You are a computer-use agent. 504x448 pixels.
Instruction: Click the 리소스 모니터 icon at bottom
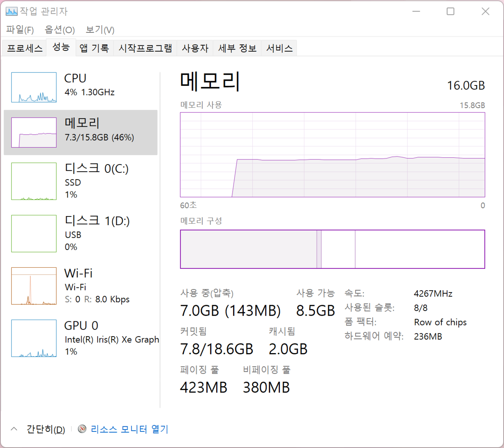pos(82,429)
